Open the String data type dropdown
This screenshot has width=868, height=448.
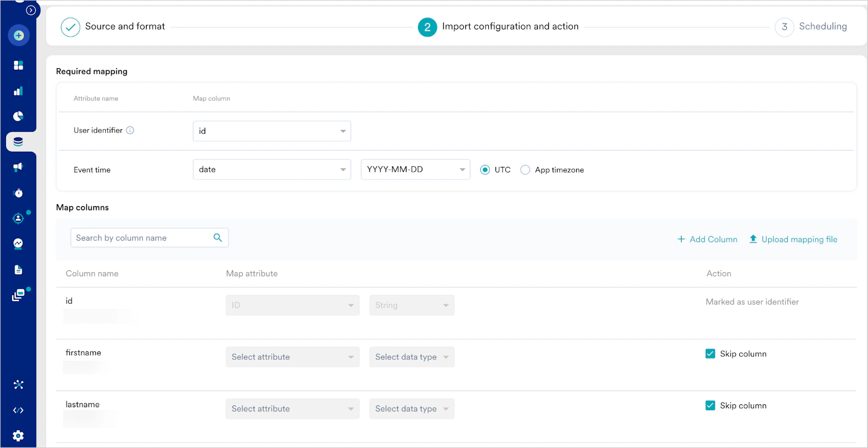[412, 305]
